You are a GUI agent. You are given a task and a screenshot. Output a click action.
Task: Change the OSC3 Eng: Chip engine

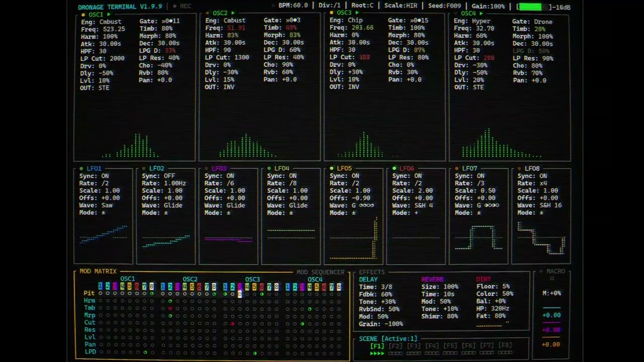(x=347, y=20)
